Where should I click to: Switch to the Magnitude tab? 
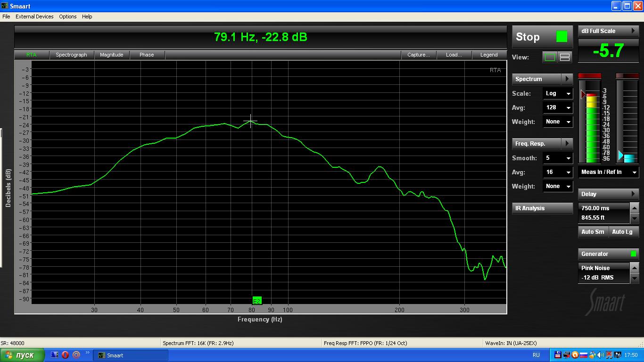(x=111, y=55)
